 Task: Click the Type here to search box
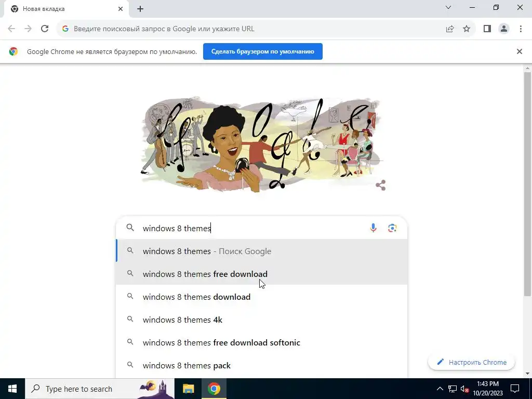(x=99, y=389)
